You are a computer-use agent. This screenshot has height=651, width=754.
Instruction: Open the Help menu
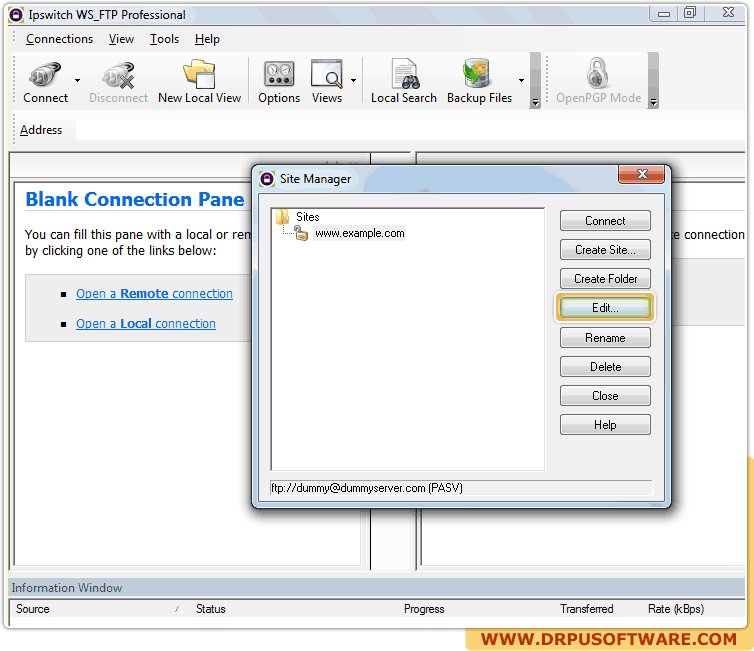(207, 39)
